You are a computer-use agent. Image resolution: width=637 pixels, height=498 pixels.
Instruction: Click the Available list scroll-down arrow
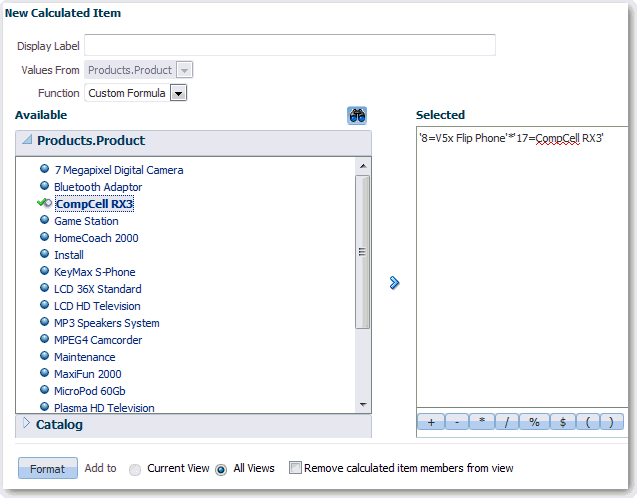(363, 405)
